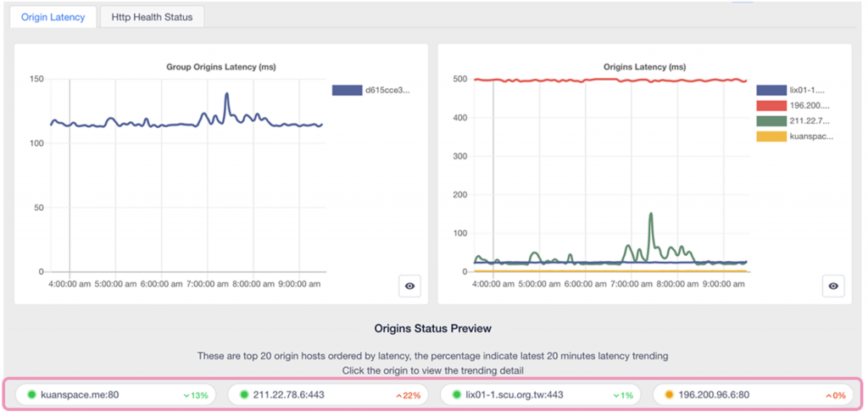This screenshot has height=417, width=868.
Task: Open kuanspace.me:80 origin trending detail
Action: coord(81,394)
